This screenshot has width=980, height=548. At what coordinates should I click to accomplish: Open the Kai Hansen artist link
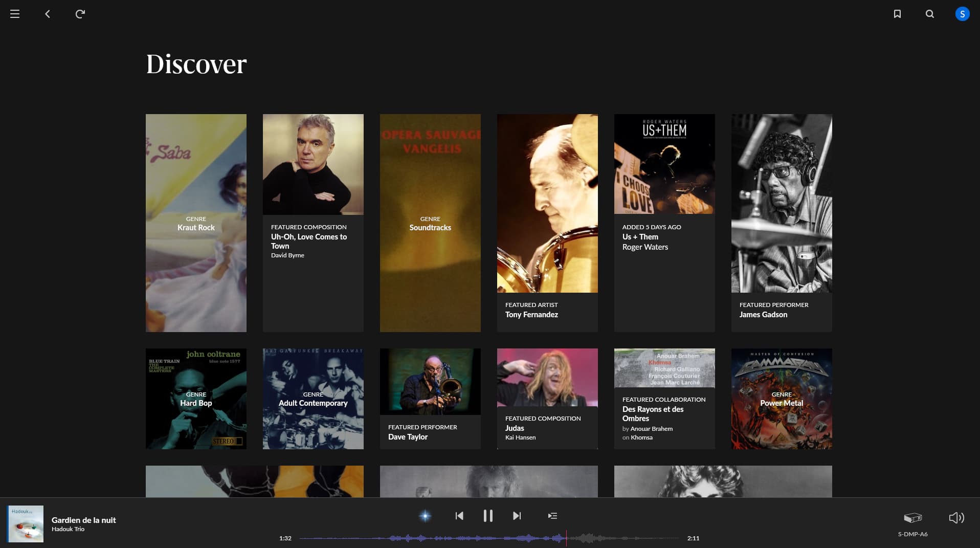coord(520,437)
